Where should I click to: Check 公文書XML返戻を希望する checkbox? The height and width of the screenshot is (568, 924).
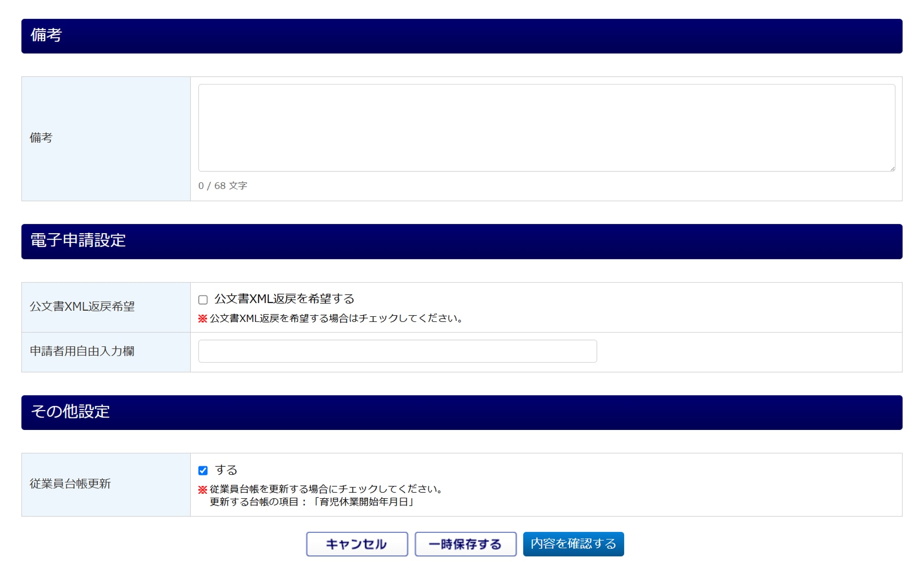pos(203,300)
